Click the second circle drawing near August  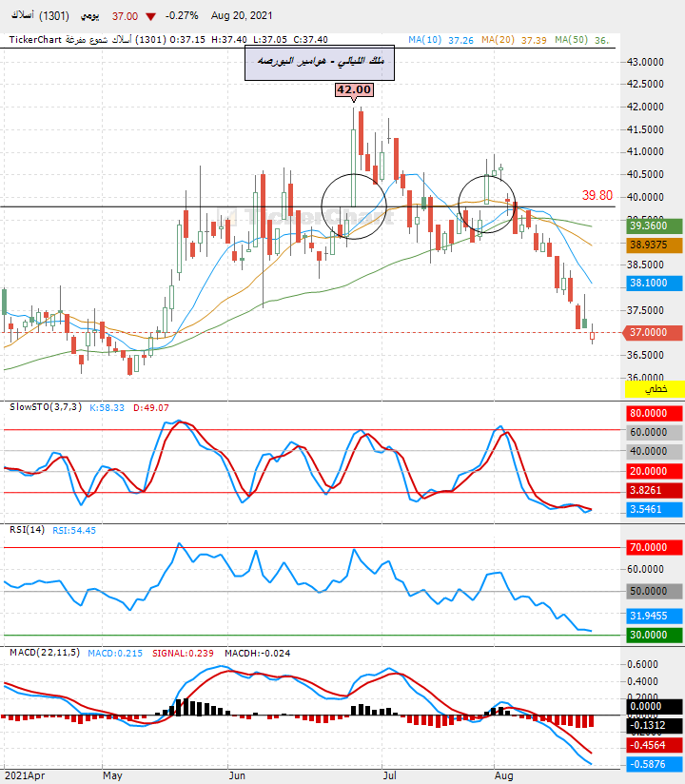(x=486, y=204)
